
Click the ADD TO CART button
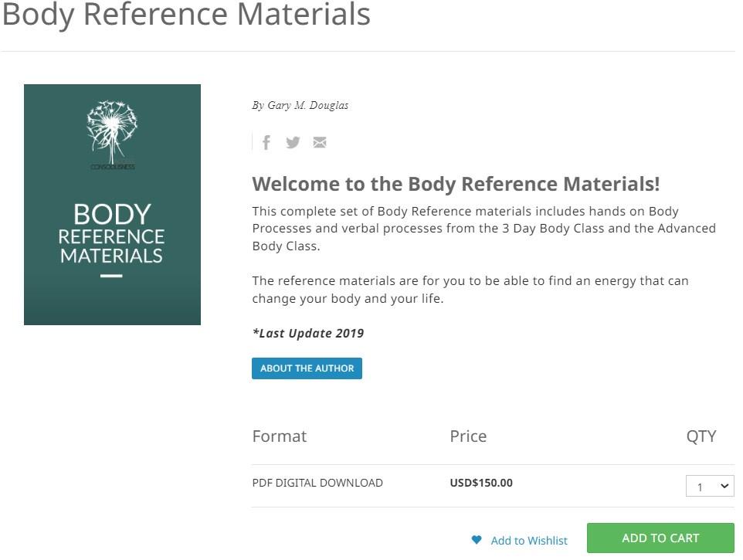660,538
